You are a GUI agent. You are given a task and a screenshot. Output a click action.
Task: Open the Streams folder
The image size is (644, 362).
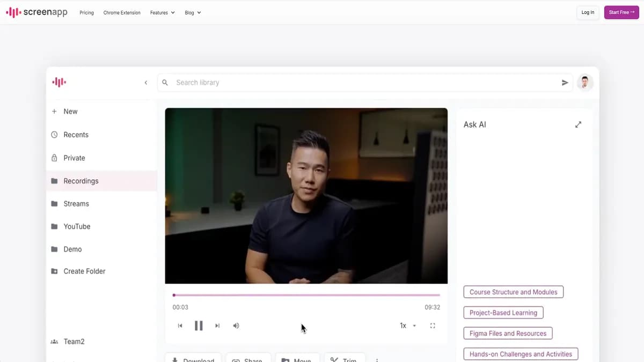(76, 204)
